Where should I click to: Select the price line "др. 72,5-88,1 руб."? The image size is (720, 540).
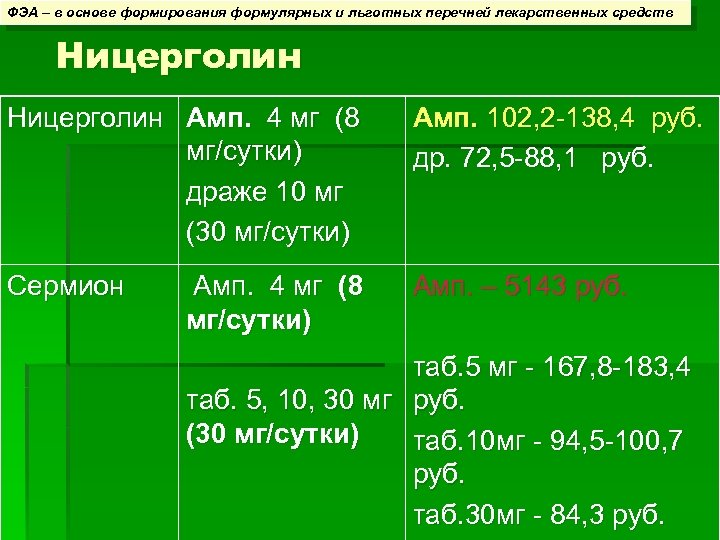533,159
